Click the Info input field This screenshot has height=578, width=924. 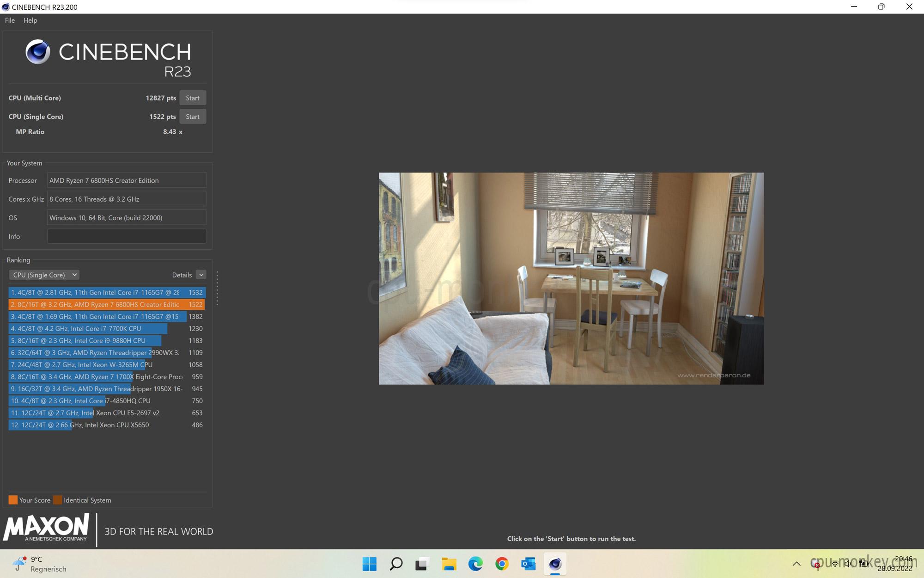click(x=127, y=236)
